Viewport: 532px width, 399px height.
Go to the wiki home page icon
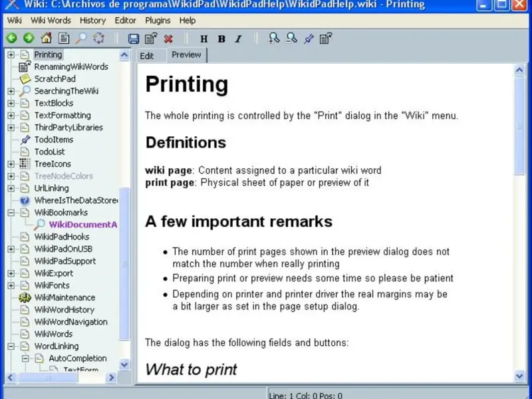tap(46, 38)
